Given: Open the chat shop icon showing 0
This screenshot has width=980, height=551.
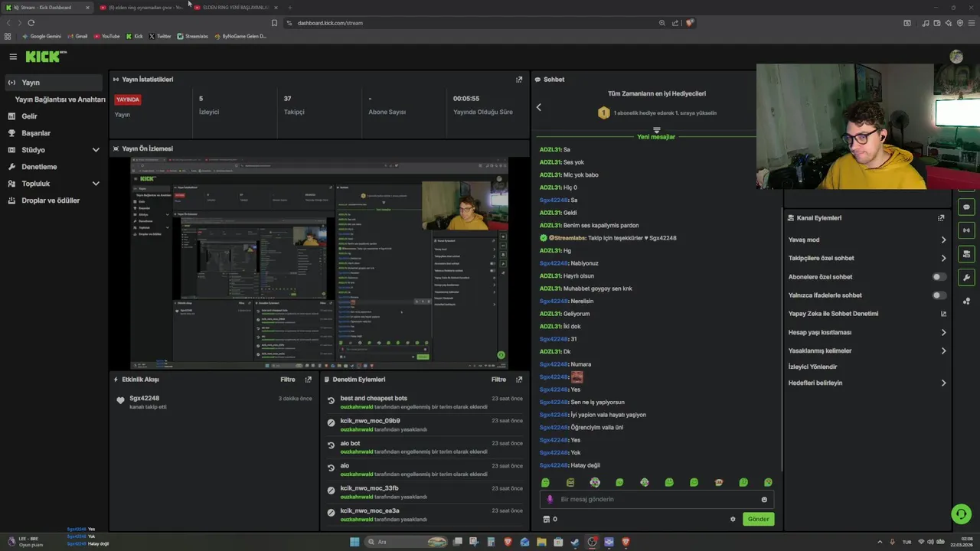Looking at the screenshot, I should click(x=550, y=519).
